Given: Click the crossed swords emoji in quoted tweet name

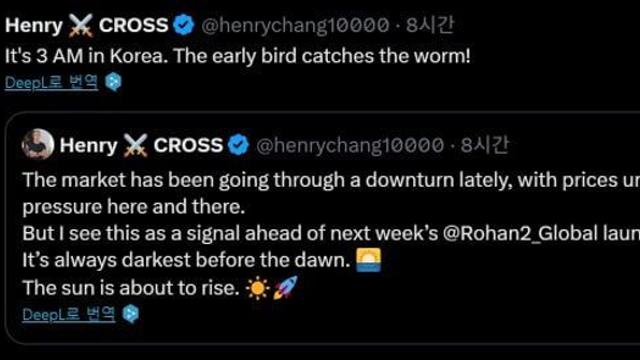Looking at the screenshot, I should [135, 145].
